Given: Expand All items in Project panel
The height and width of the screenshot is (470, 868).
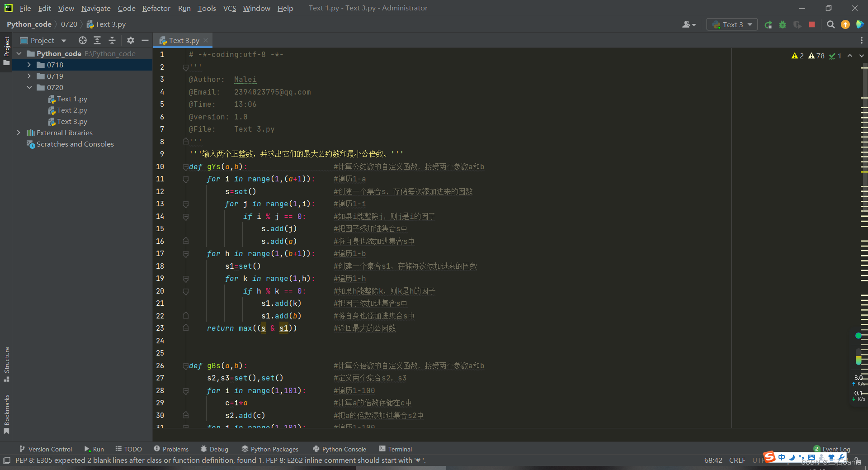Looking at the screenshot, I should (97, 40).
